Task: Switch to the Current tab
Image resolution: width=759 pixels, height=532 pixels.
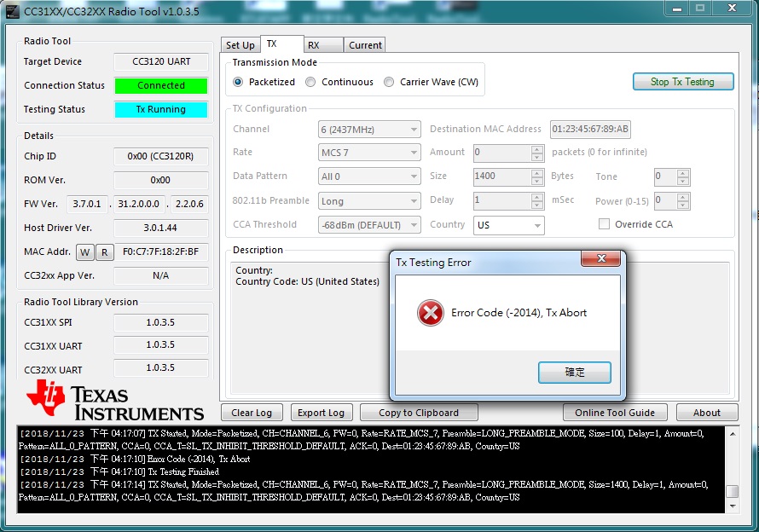Action: click(x=365, y=45)
